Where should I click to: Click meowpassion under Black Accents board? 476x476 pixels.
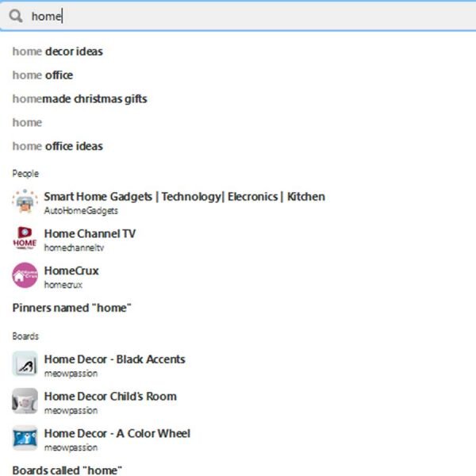(x=71, y=374)
